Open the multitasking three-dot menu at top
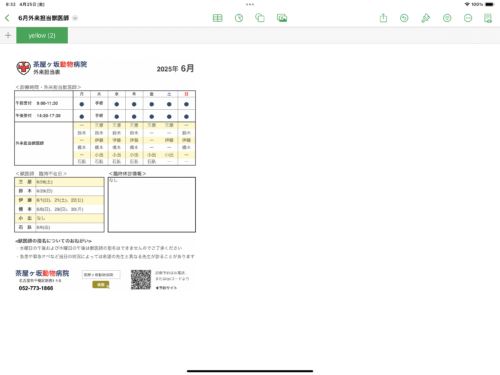 250,4
